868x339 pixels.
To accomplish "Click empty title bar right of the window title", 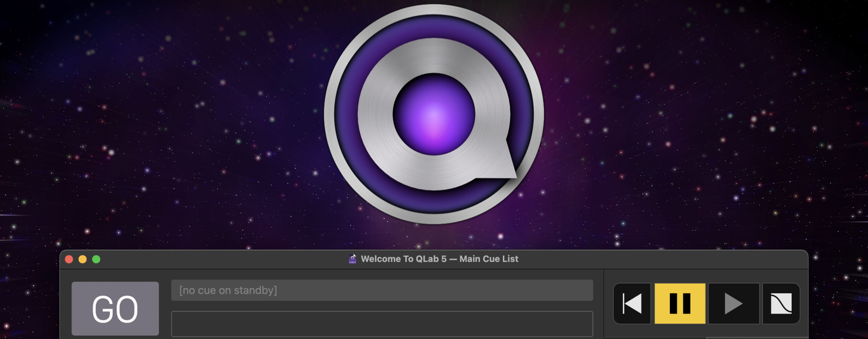I will 657,259.
